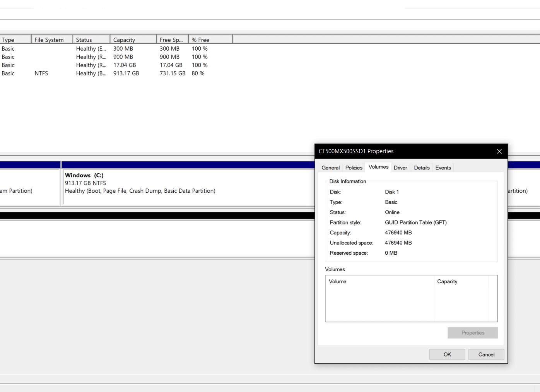Sort by the Type column header
Viewport: 540px width, 392px height.
15,39
